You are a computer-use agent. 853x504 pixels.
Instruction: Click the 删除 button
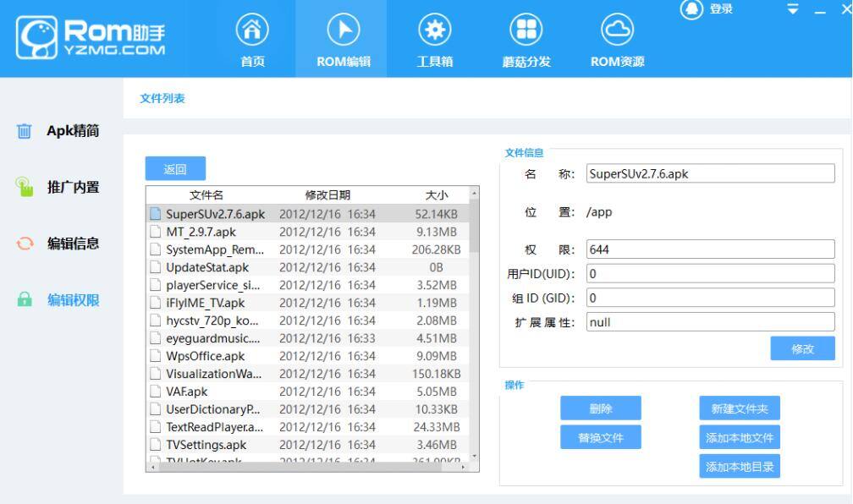point(601,408)
